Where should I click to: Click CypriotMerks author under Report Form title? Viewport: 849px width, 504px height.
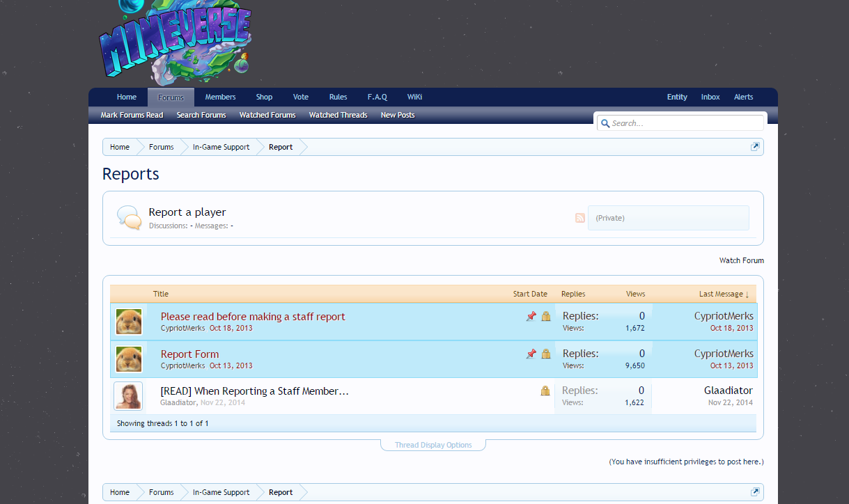[182, 365]
